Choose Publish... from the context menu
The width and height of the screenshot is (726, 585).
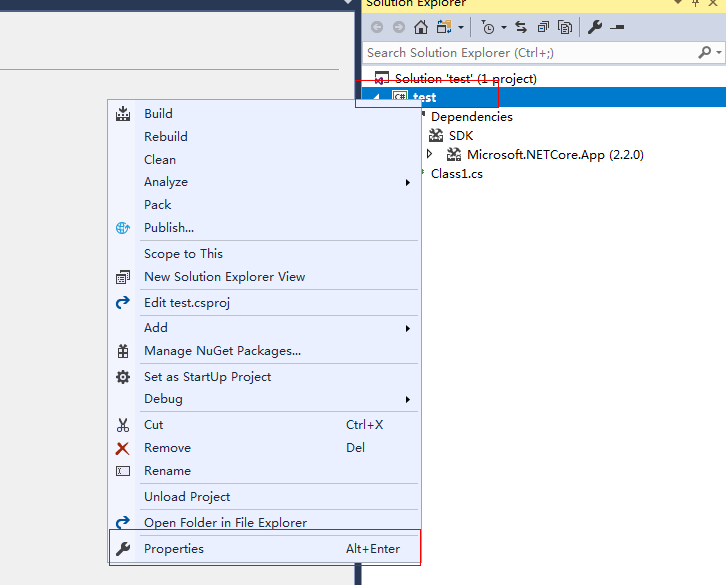[264, 228]
